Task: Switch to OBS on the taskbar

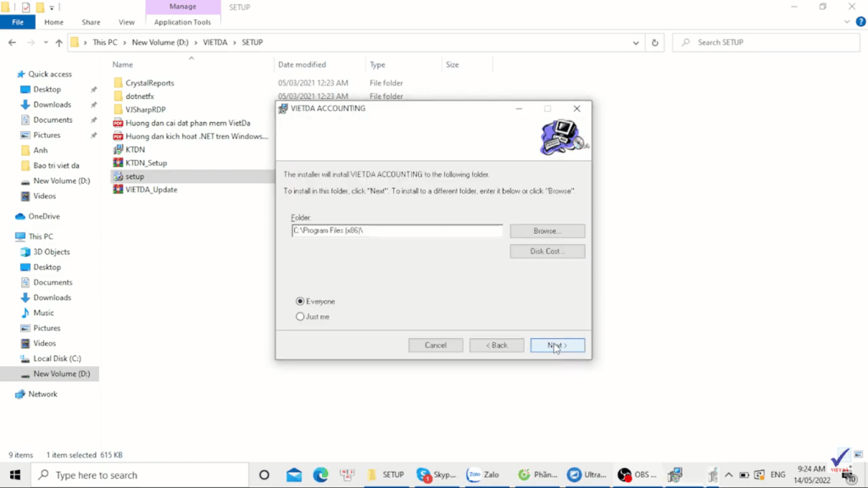Action: [637, 474]
